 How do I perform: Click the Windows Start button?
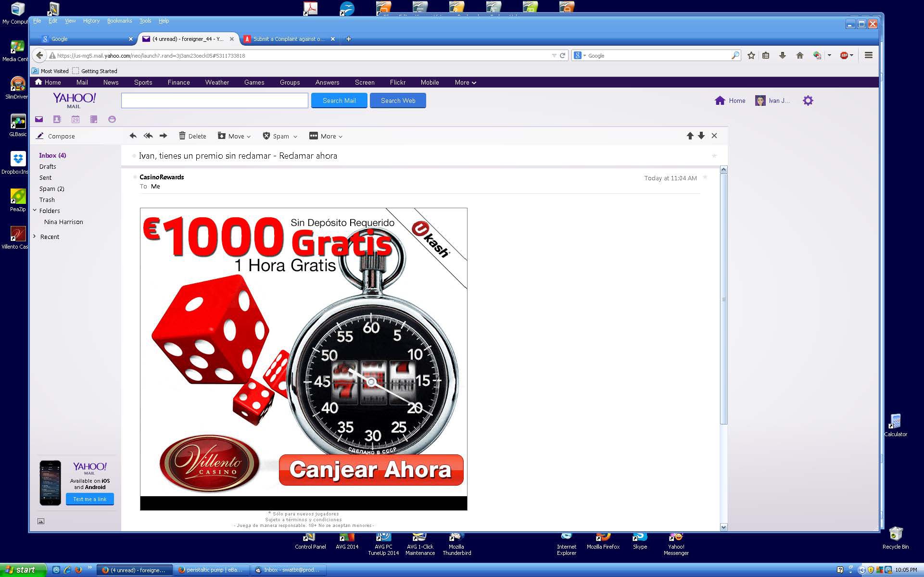[23, 570]
